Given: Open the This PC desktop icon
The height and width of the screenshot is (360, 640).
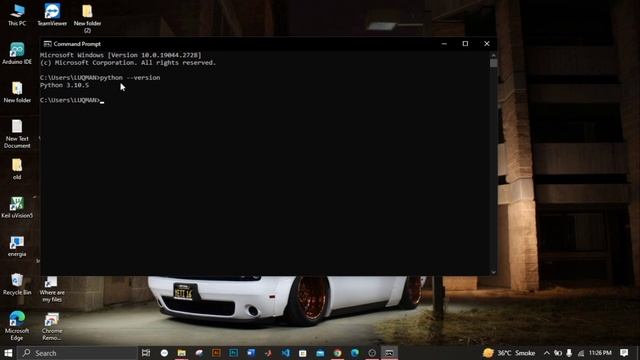Looking at the screenshot, I should click(x=17, y=15).
